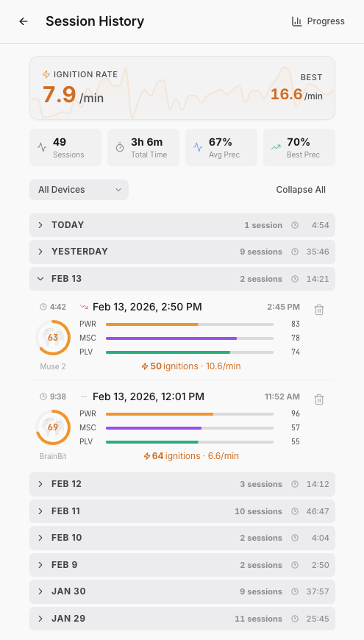The image size is (364, 640).
Task: Click the Sessions pulse icon
Action: click(x=42, y=147)
